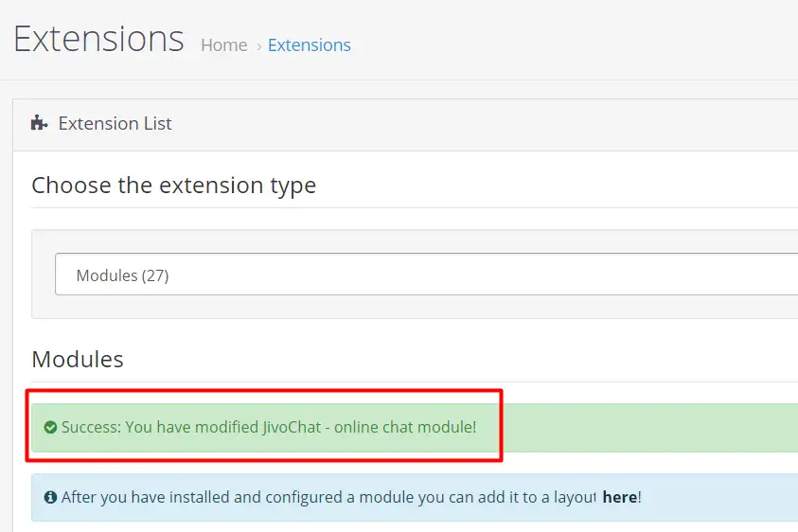
Task: Click the puzzle piece icon beside Extension List
Action: tap(39, 123)
